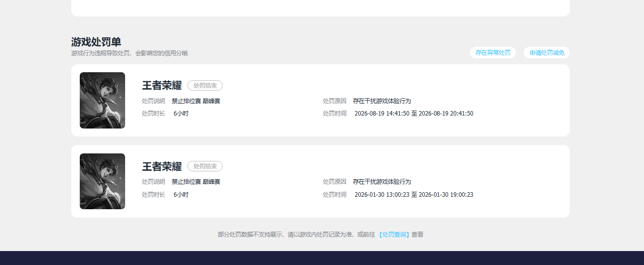Click 禁止排位赛 巅峰赛 in the 2026-01-30 card

196,182
